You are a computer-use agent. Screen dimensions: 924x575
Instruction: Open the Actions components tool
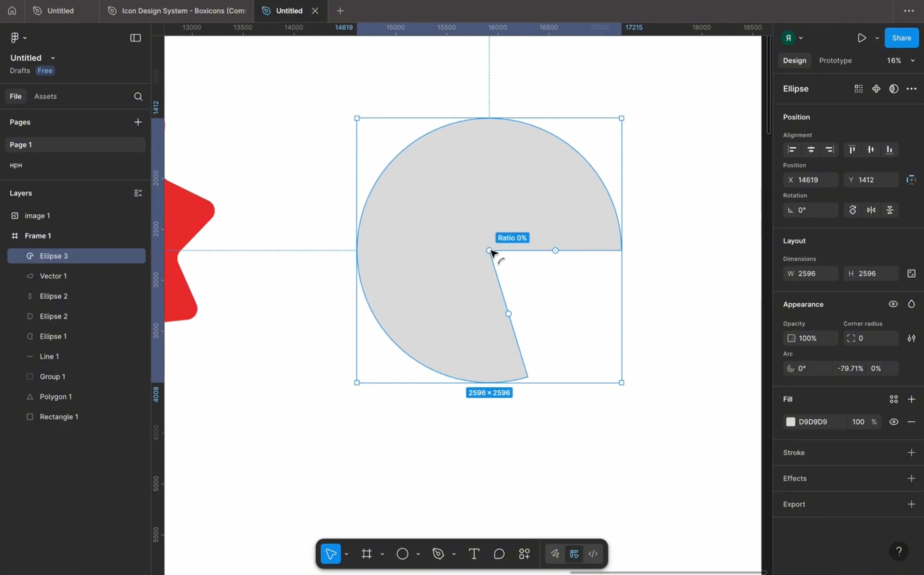click(x=524, y=554)
